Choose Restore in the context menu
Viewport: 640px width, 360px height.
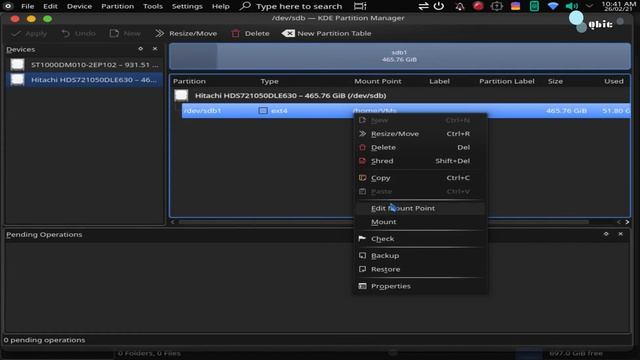click(x=420, y=269)
